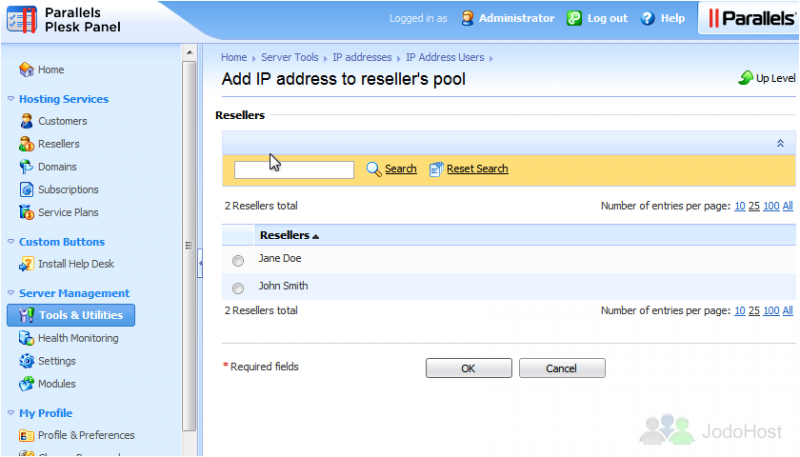Click the Reset Search document icon

(436, 169)
